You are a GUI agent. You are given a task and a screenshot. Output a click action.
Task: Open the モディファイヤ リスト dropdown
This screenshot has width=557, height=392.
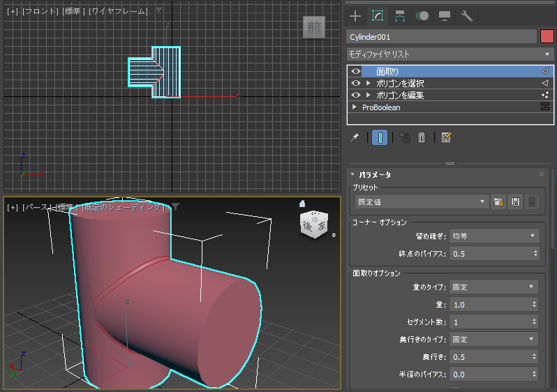coord(450,54)
